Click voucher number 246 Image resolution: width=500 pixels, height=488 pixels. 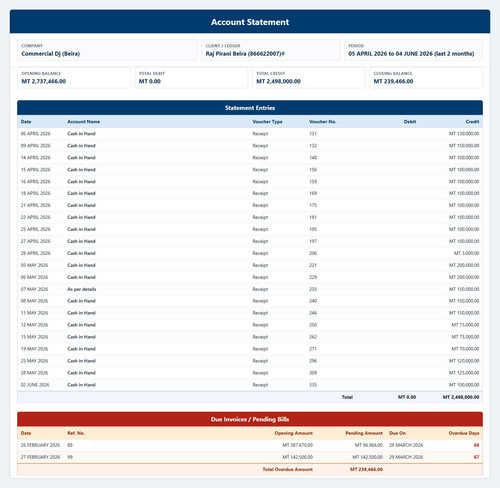(313, 313)
